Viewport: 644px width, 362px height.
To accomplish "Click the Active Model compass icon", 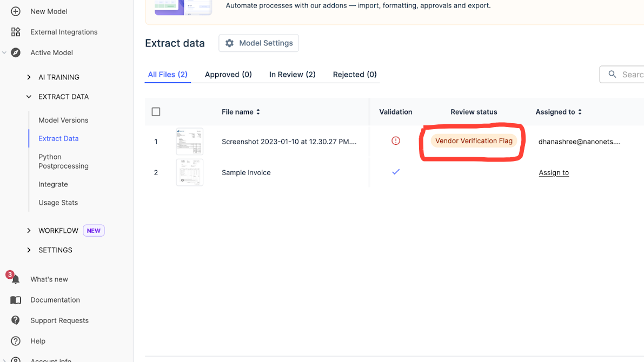I will (16, 52).
